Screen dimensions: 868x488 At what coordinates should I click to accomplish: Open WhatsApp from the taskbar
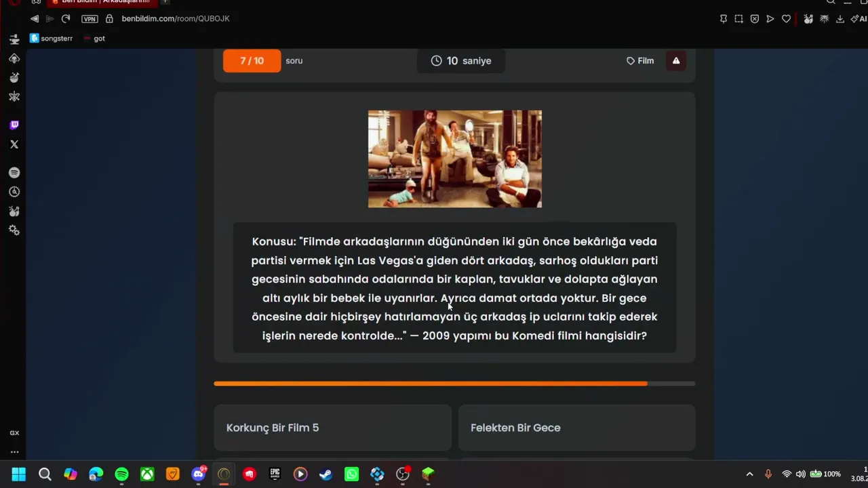(351, 474)
